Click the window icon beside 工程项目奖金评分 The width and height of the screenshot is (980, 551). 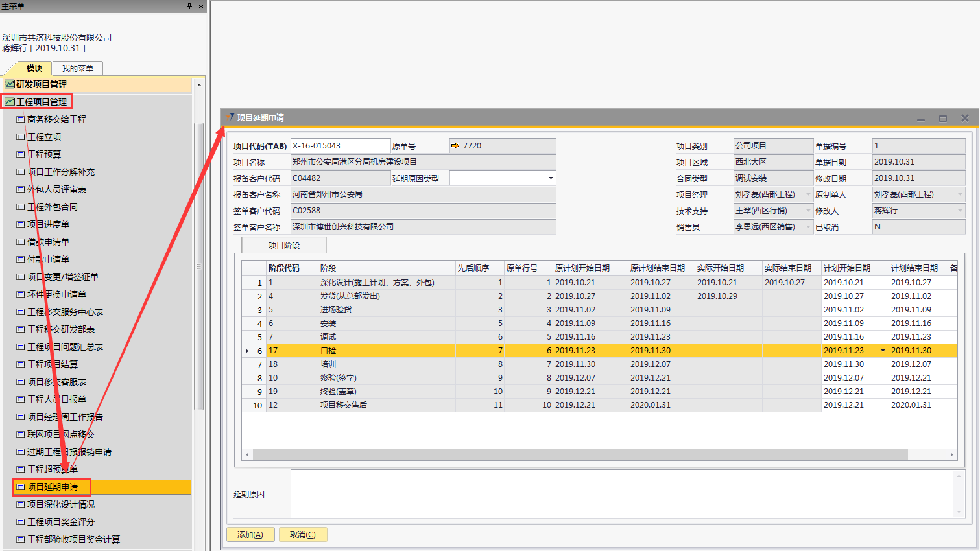coord(21,522)
